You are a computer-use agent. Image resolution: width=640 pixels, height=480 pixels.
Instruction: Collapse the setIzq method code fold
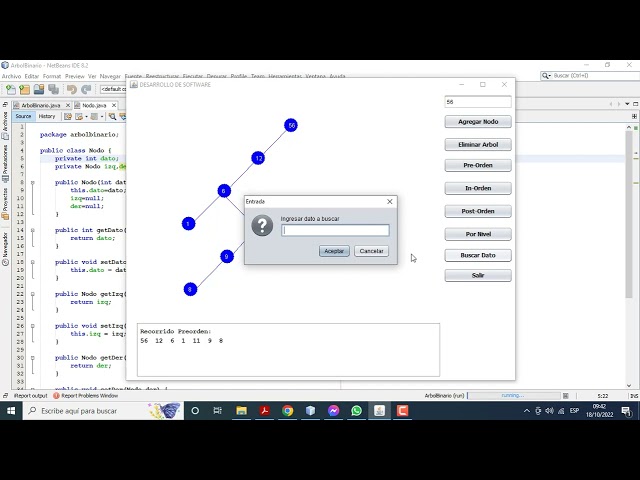33,326
